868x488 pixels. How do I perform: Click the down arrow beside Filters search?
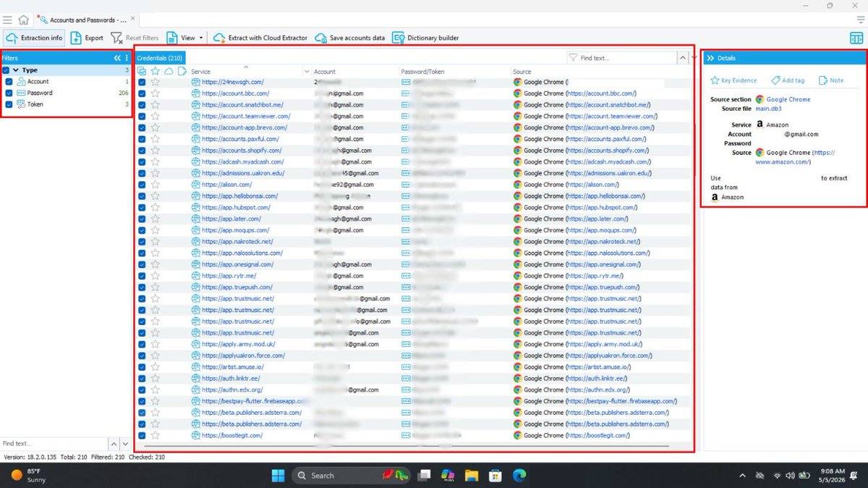tap(125, 443)
